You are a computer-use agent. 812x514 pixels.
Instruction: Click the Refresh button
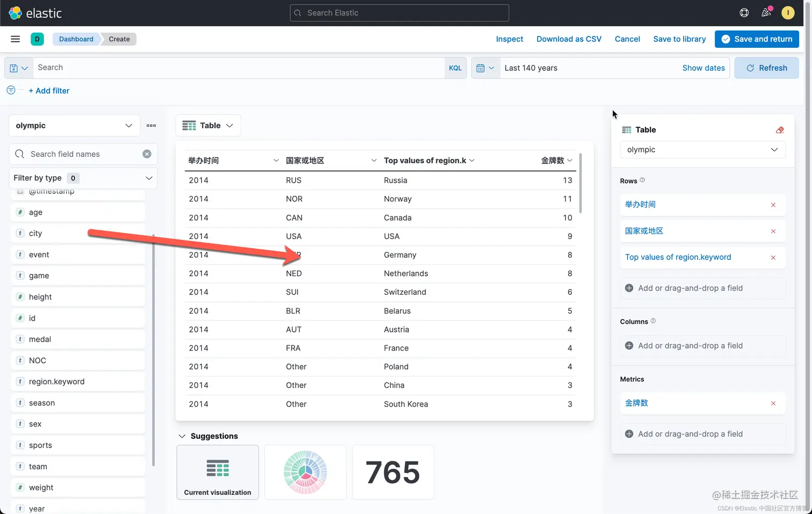point(766,68)
